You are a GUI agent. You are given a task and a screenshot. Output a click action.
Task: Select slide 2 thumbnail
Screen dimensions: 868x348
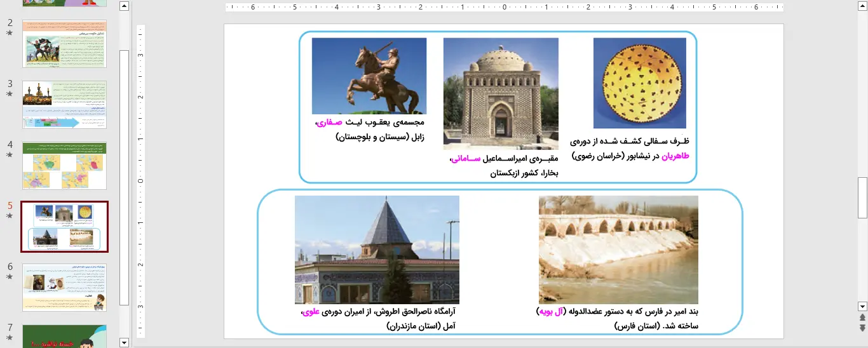coord(64,43)
